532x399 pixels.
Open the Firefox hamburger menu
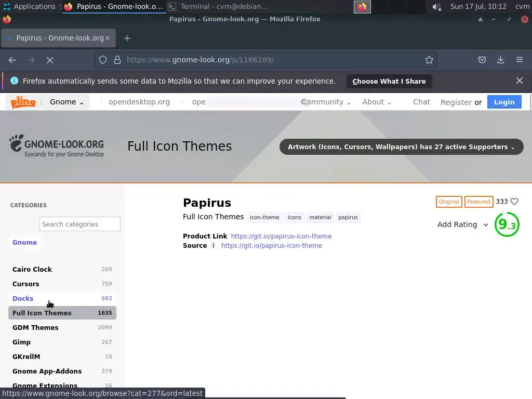(520, 60)
